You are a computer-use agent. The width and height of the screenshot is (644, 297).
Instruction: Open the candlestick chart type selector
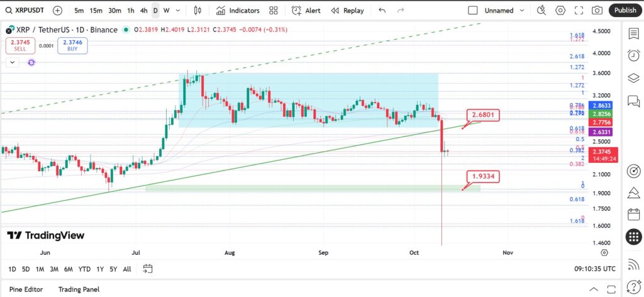pyautogui.click(x=197, y=11)
